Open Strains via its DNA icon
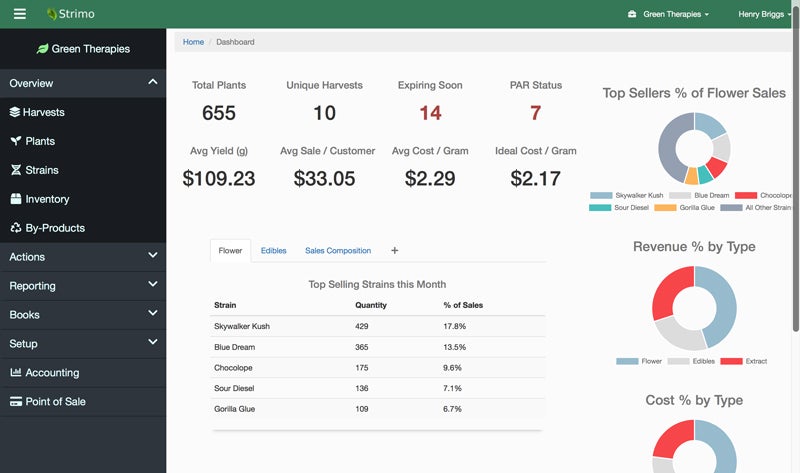Screen dimensions: 800x473 (15, 170)
